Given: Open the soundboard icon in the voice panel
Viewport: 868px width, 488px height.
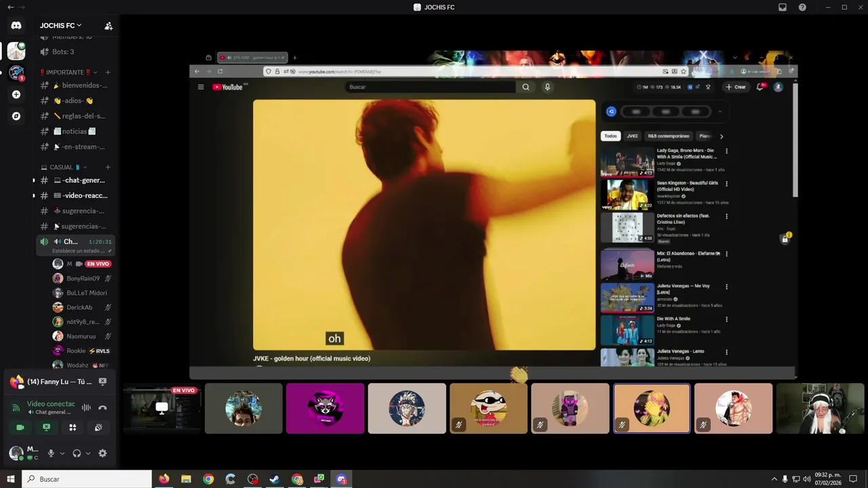Looking at the screenshot, I should pos(98,427).
